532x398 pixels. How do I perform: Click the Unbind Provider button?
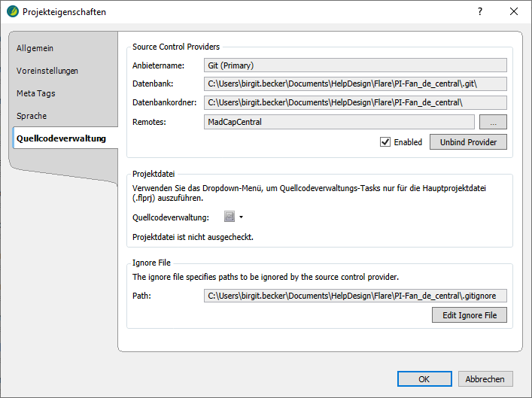click(x=468, y=142)
